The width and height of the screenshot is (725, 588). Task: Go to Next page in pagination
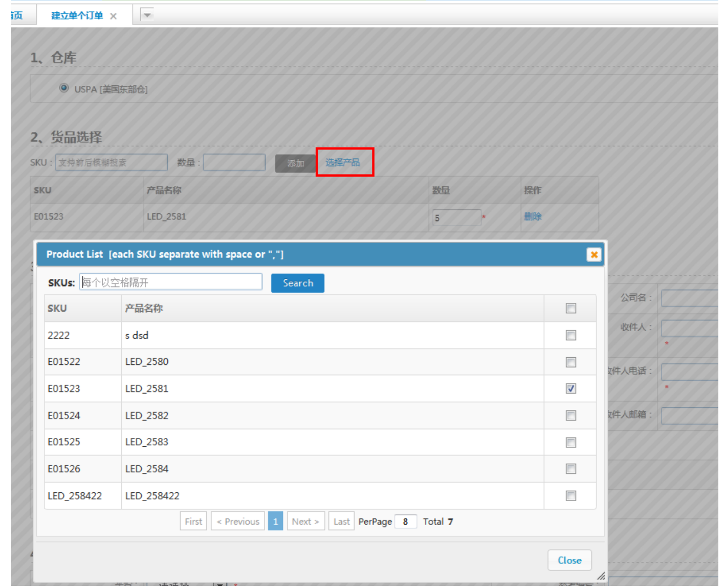[x=305, y=521]
